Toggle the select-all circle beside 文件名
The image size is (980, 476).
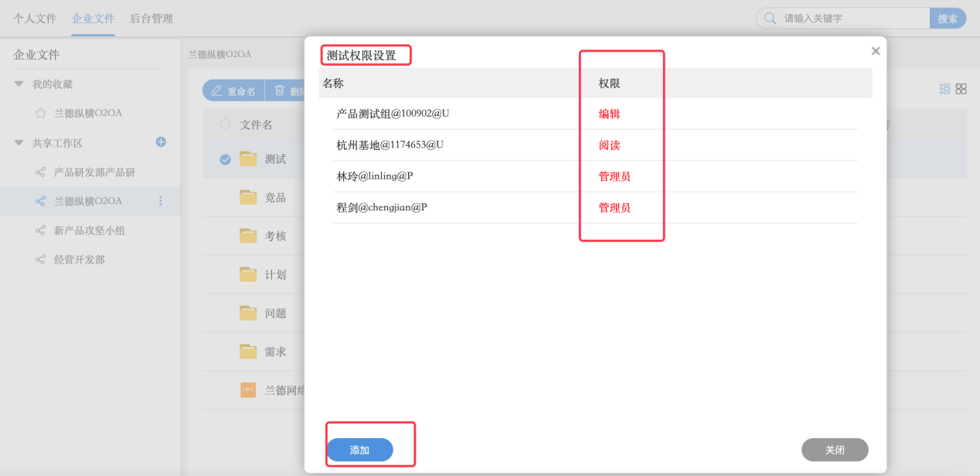tap(225, 124)
